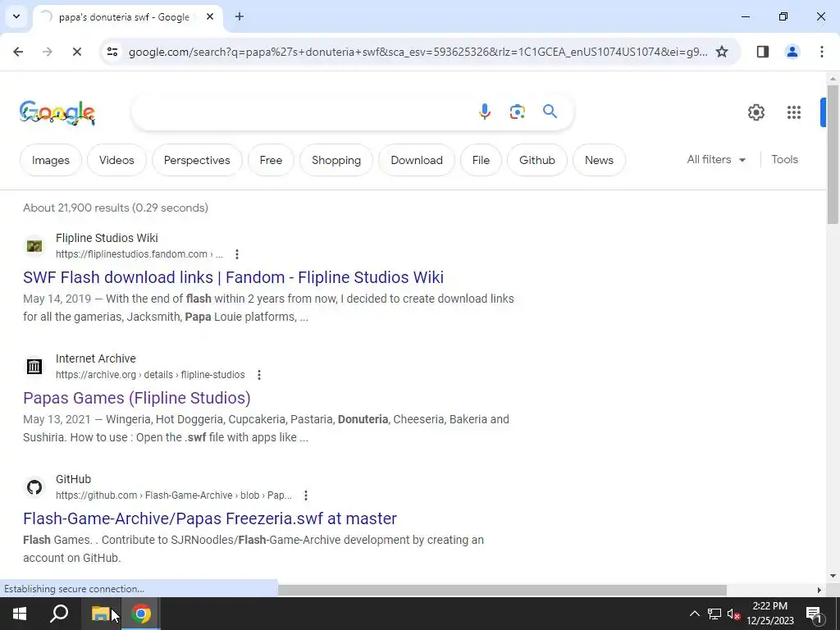840x630 pixels.
Task: Open Chrome profile avatar
Action: pyautogui.click(x=792, y=52)
